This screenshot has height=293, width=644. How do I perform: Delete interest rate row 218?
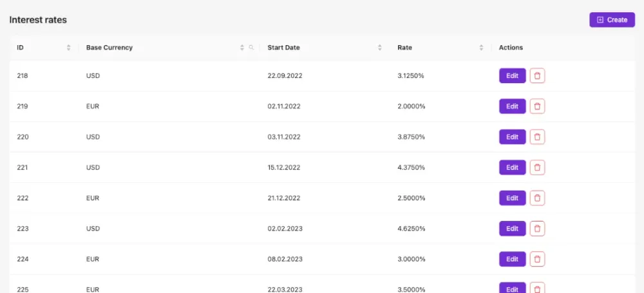coord(537,76)
